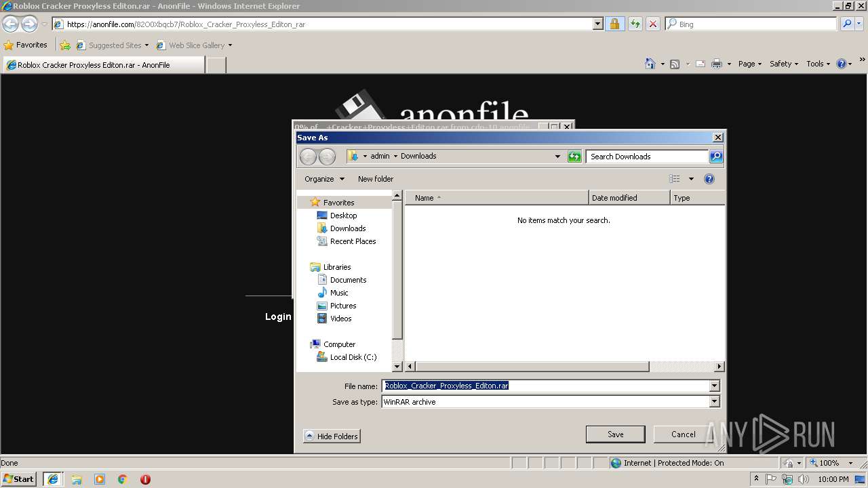This screenshot has height=488, width=868.
Task: Click the Login link on AnonFile page
Action: [278, 317]
